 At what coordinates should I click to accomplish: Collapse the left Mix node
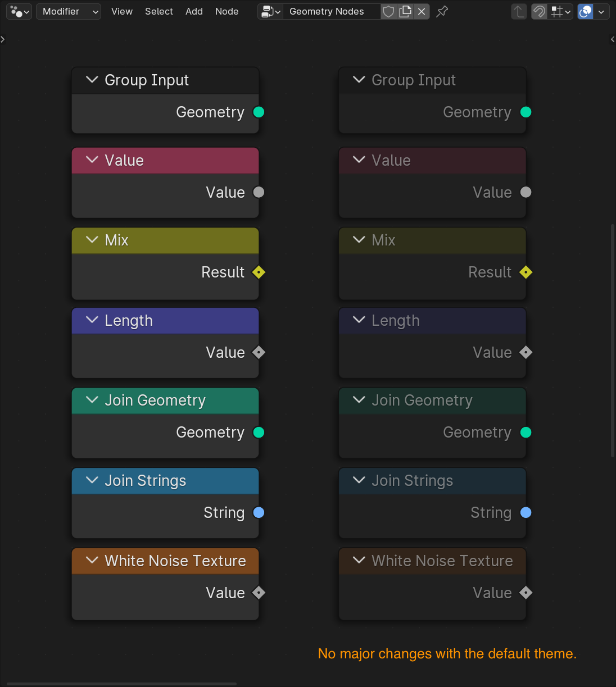pos(92,240)
